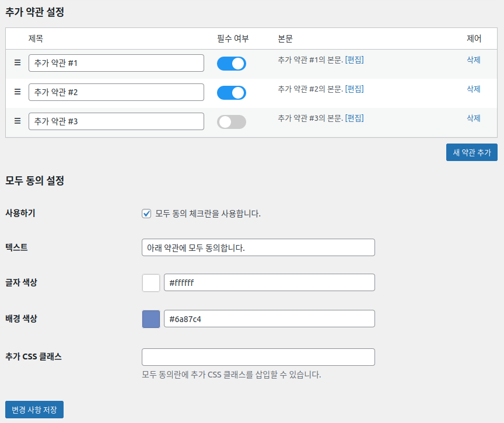Screen dimensions: 504x423
Task: Open the blue 배경 색상 color swatch
Action: [151, 319]
